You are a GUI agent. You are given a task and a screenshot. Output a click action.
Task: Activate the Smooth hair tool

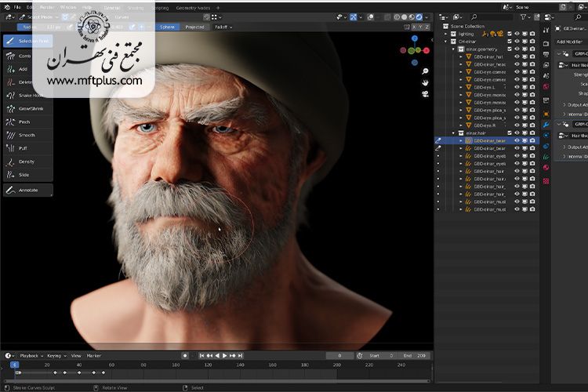[x=27, y=135]
